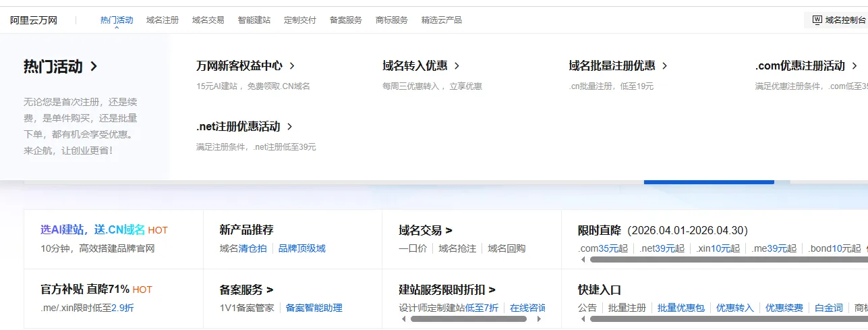Open the 白金词 quick link
868x330 pixels.
click(829, 308)
